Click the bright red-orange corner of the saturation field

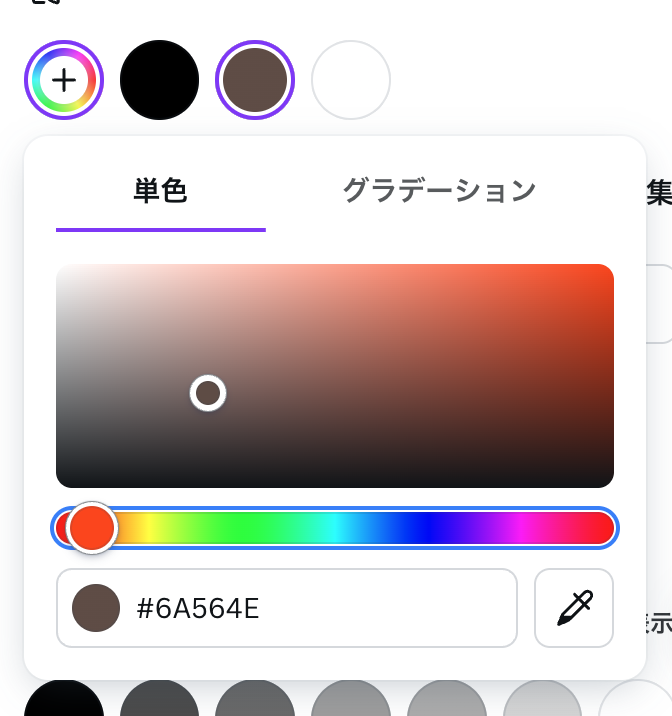click(606, 271)
